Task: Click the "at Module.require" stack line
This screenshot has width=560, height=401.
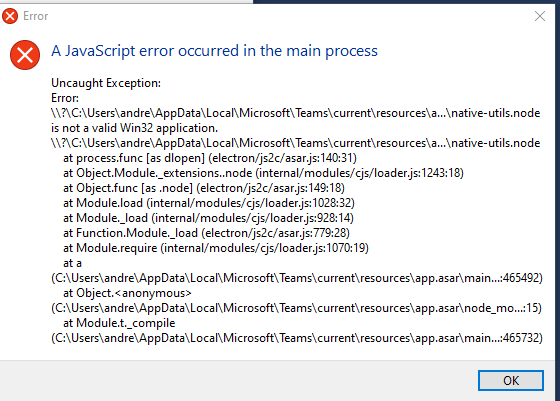Action: 216,248
